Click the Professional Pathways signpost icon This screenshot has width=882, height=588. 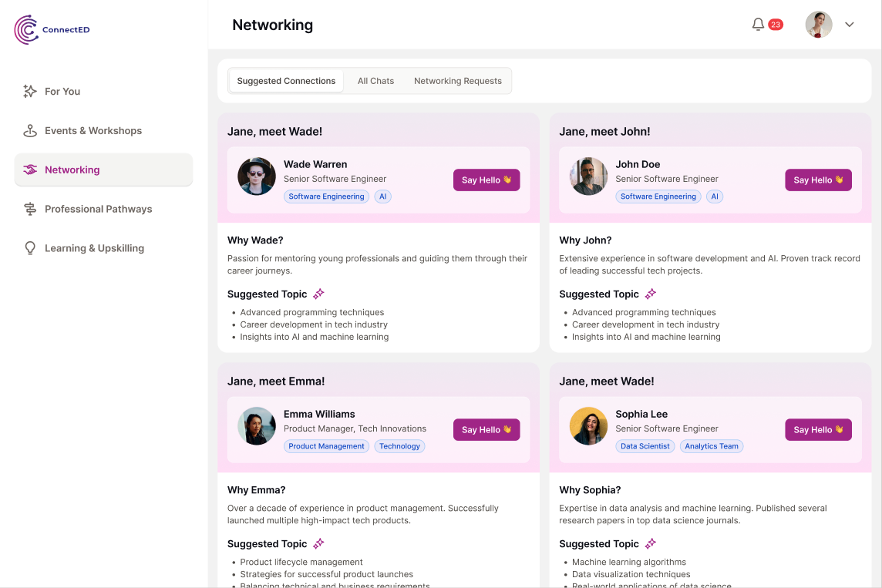(30, 209)
